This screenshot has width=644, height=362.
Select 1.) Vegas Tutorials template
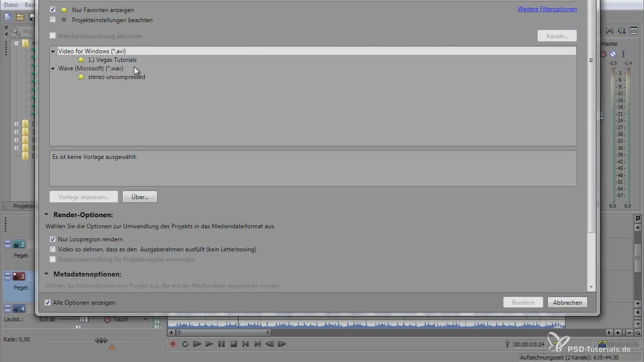(x=112, y=60)
